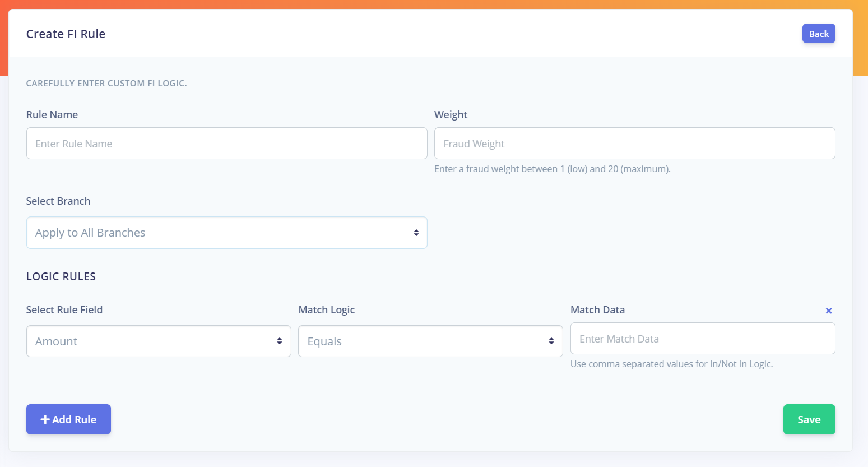Remove the logic rule with the X icon

828,311
